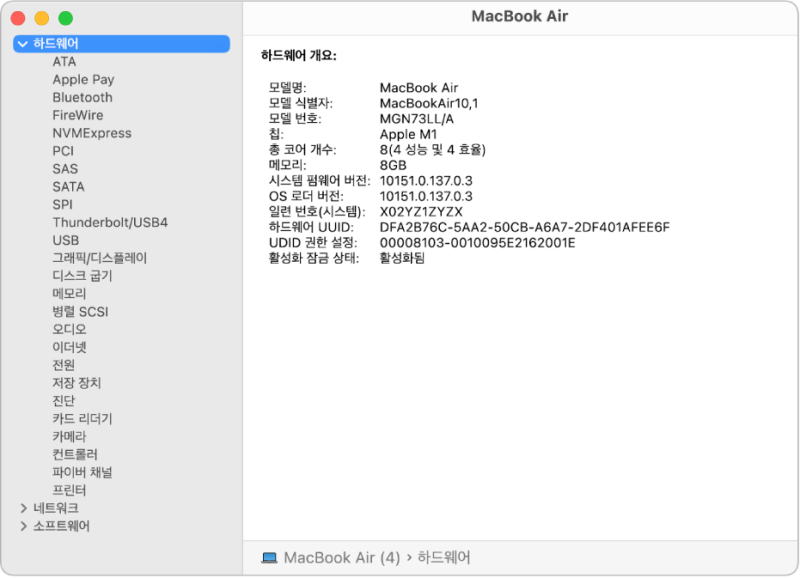
Task: Click the model number MGN73LL/A
Action: tap(417, 119)
